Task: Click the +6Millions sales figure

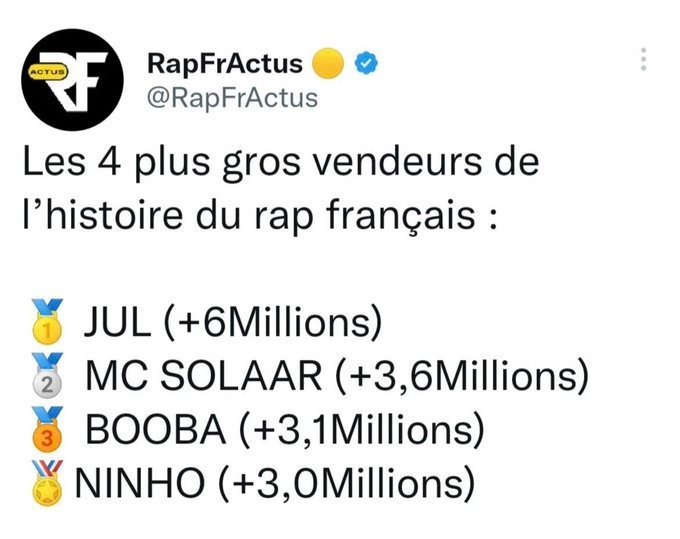Action: point(273,322)
